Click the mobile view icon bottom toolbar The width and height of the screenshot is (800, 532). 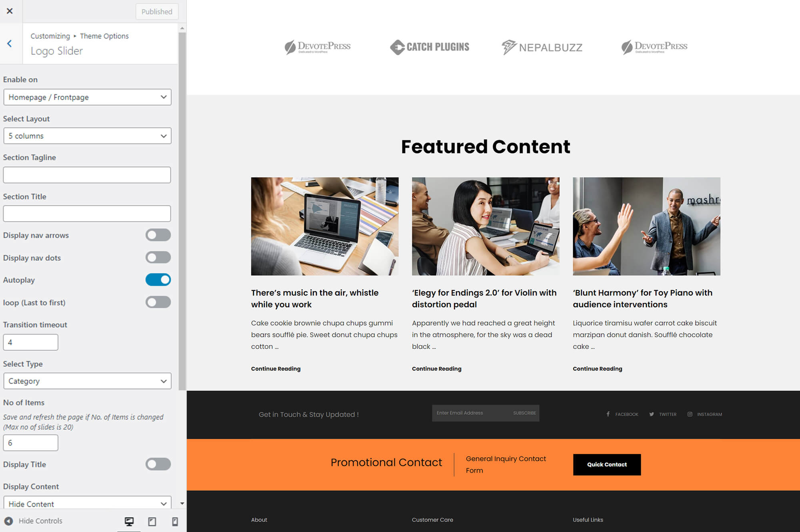(x=175, y=521)
